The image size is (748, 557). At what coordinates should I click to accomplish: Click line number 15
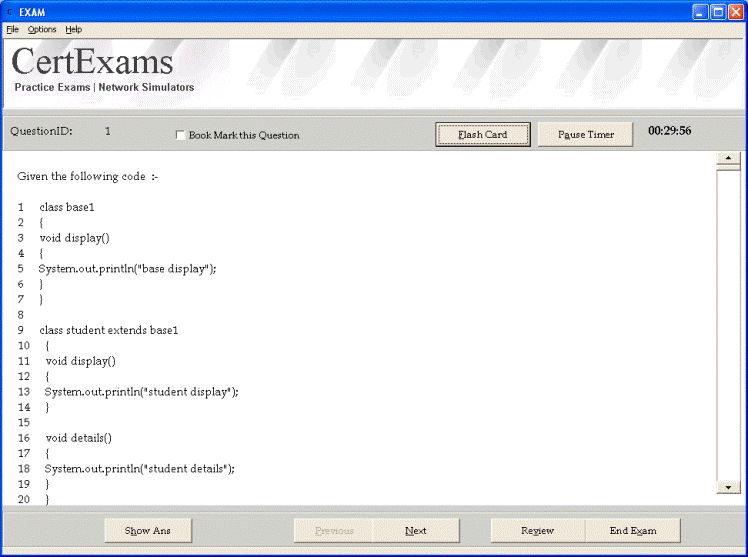[x=24, y=423]
